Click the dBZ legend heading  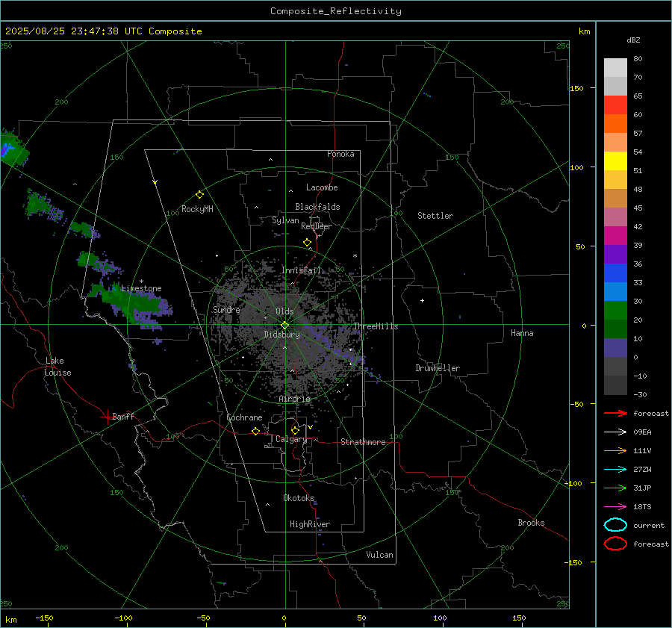(x=633, y=40)
